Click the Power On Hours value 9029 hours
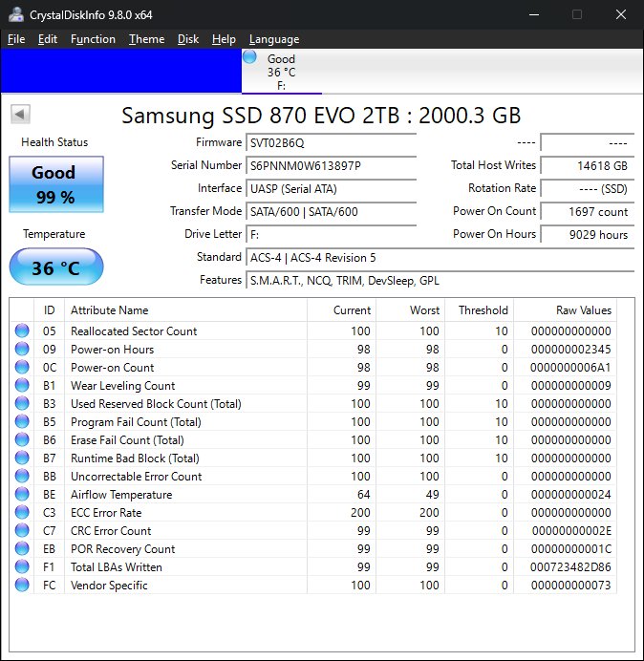The height and width of the screenshot is (661, 644). [587, 234]
